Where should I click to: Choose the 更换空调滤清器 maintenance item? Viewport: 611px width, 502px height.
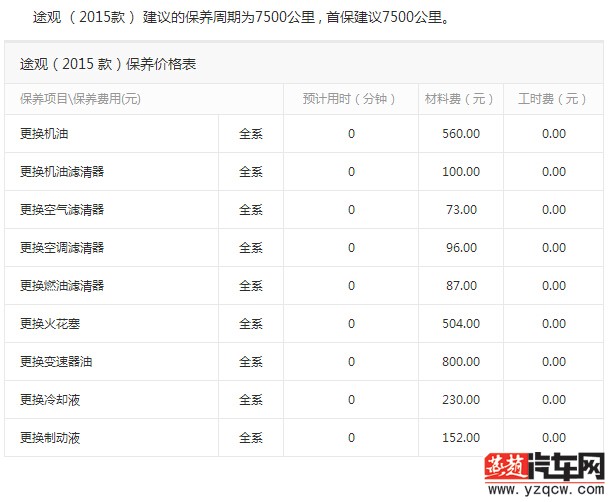pos(62,248)
